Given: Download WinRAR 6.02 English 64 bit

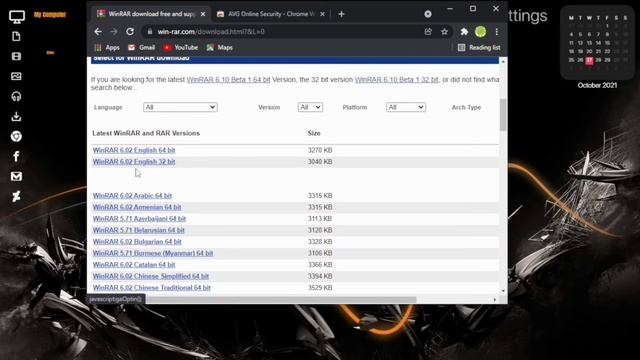Looking at the screenshot, I should tap(134, 150).
